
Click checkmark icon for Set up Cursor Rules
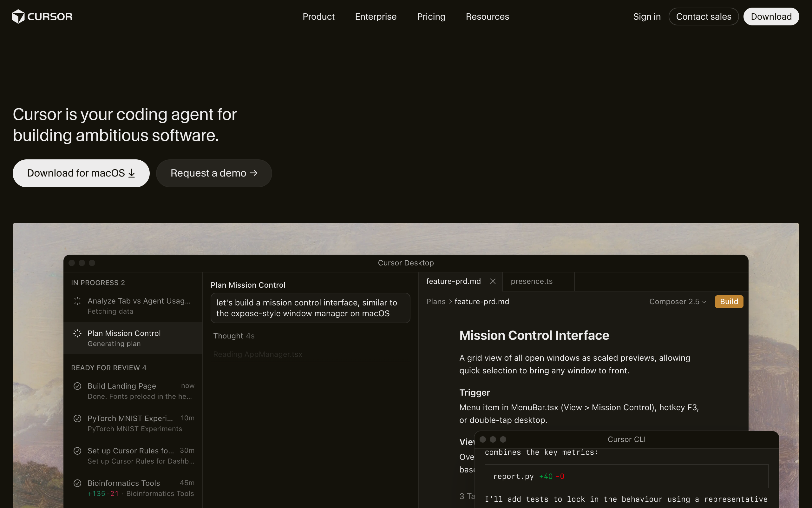pyautogui.click(x=77, y=451)
